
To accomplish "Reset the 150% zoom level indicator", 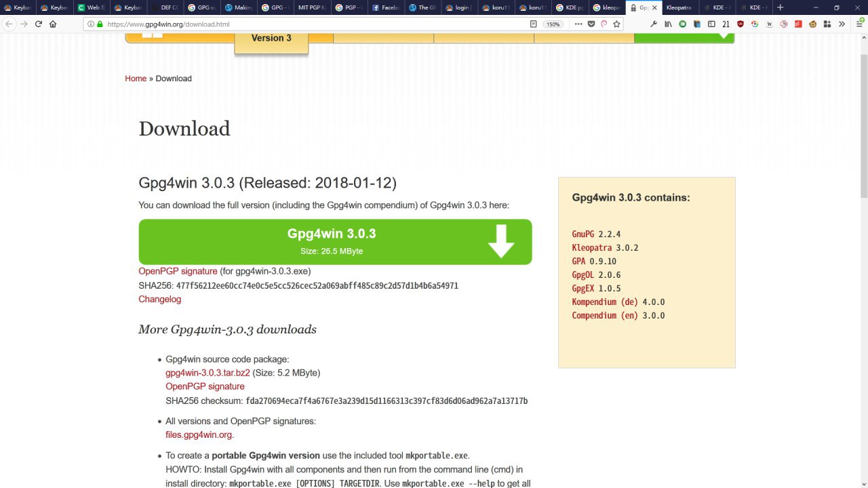I will 553,24.
